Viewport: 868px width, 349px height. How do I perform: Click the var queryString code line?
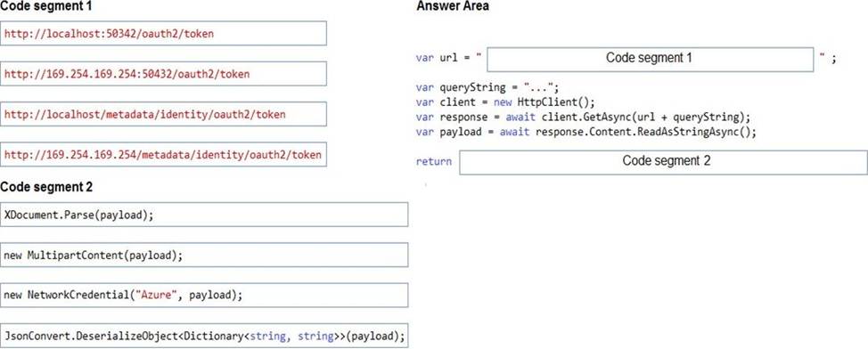pos(487,87)
